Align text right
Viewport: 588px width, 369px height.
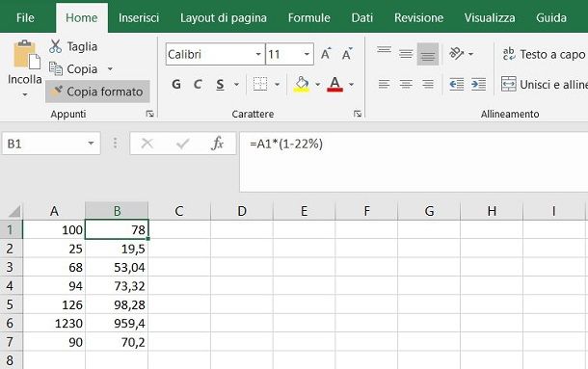pos(428,84)
